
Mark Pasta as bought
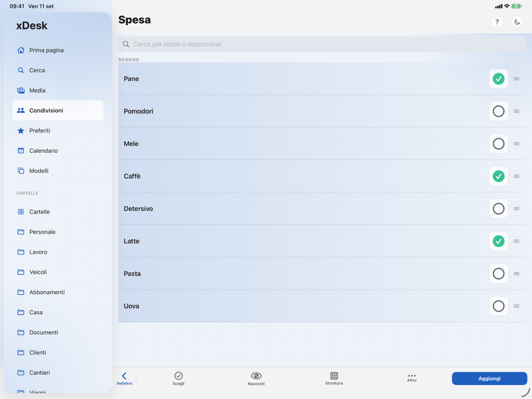point(499,274)
